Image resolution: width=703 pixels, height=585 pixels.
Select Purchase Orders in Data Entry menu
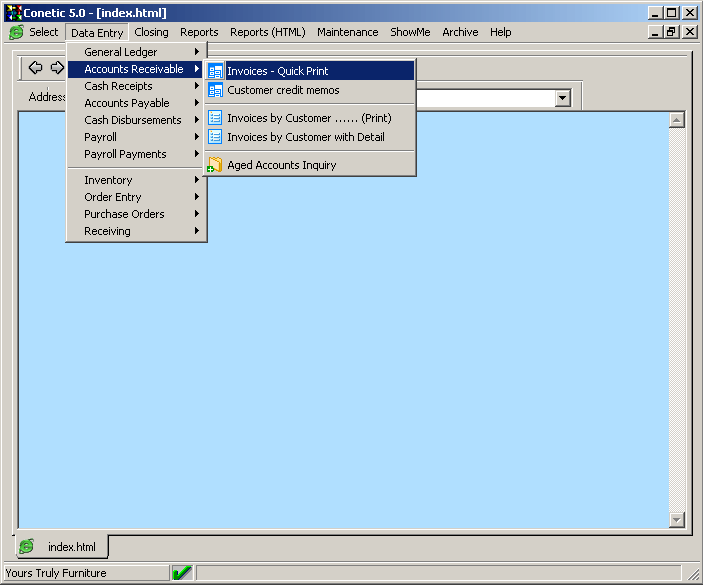136,214
